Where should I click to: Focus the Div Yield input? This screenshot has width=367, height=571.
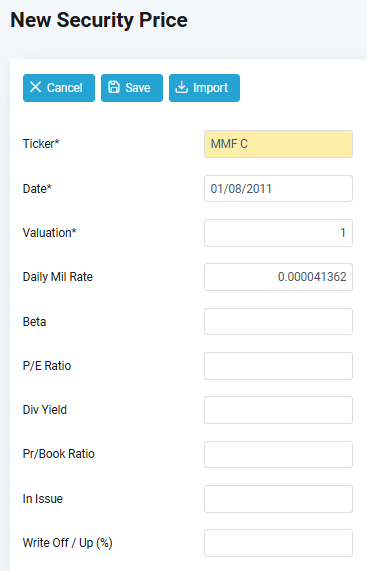click(278, 410)
